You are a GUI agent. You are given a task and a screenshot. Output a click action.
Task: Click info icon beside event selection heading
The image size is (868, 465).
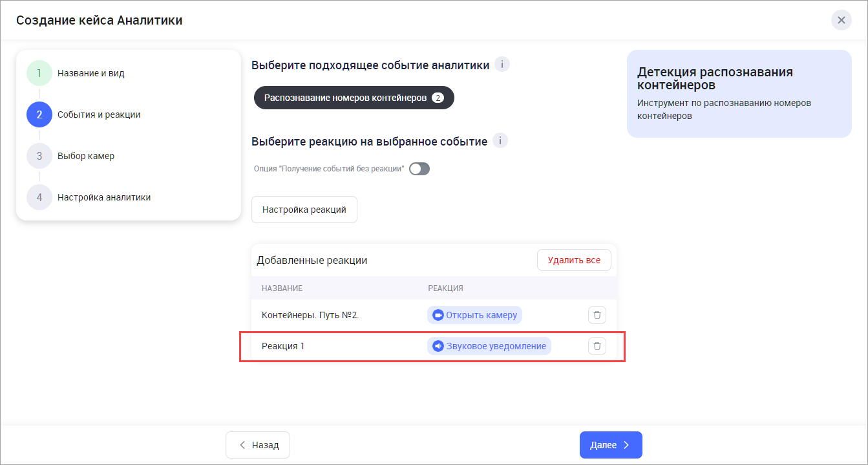tap(502, 65)
